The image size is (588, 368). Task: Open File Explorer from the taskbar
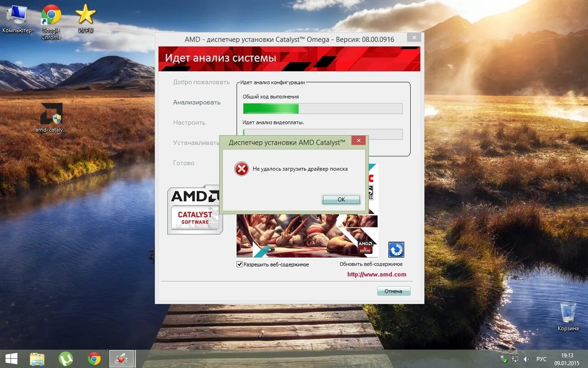(x=37, y=359)
